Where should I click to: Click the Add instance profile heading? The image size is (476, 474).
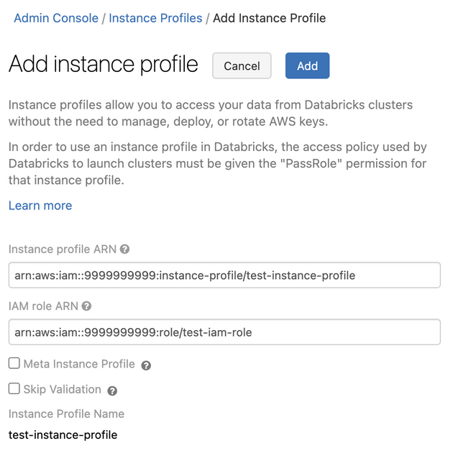click(103, 64)
